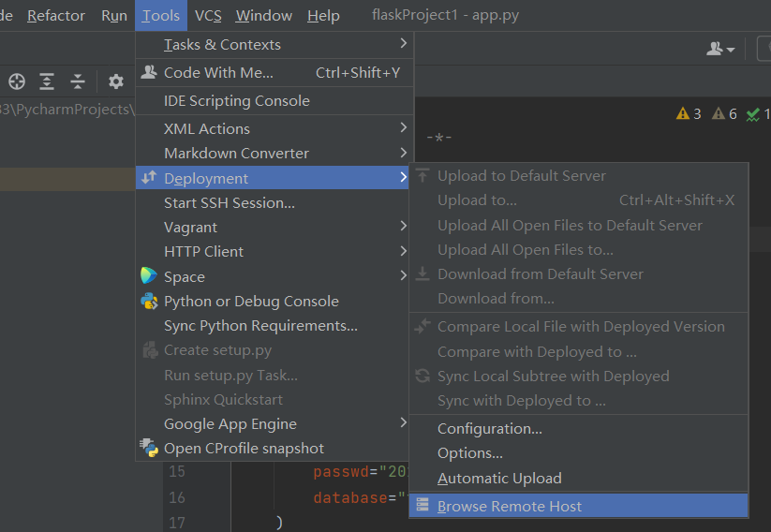Expand Tasks & Contexts submenu
This screenshot has height=532, width=771.
(x=222, y=44)
